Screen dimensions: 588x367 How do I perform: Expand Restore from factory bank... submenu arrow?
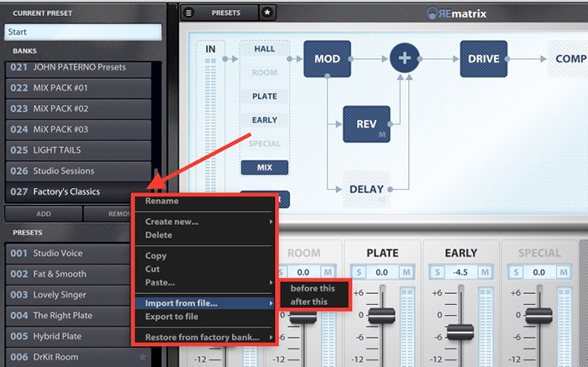(270, 337)
